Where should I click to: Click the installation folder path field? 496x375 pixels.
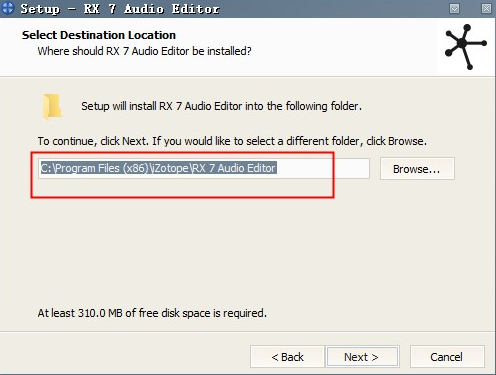(204, 168)
